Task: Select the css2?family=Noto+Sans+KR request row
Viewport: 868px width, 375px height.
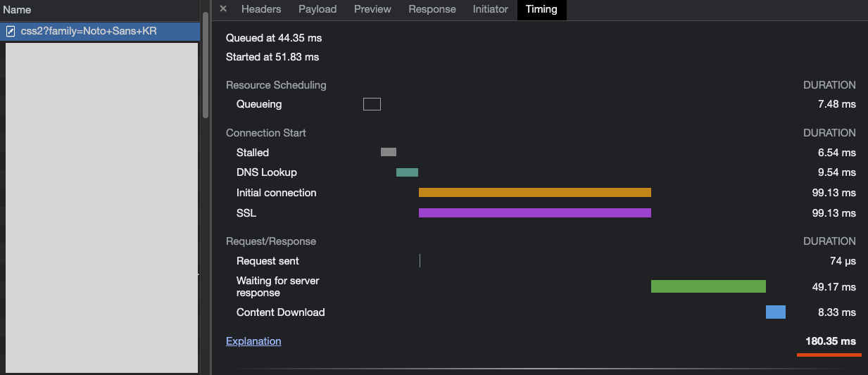Action: [100, 31]
